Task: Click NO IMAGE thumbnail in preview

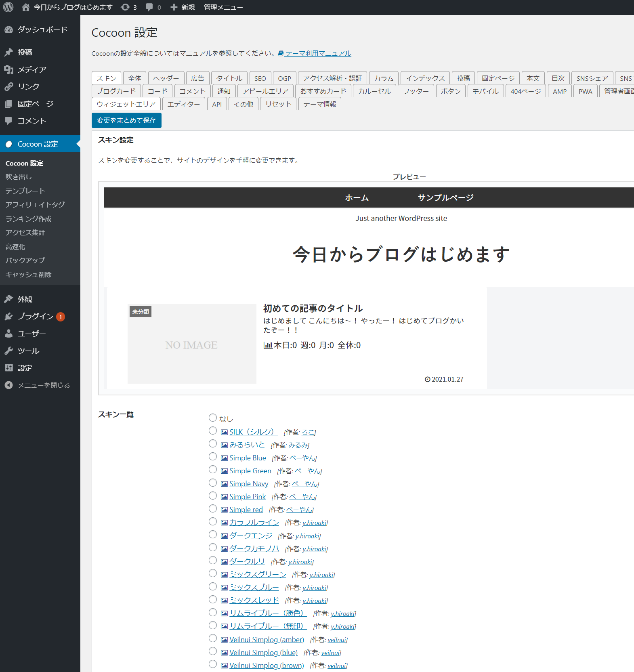Action: (192, 344)
